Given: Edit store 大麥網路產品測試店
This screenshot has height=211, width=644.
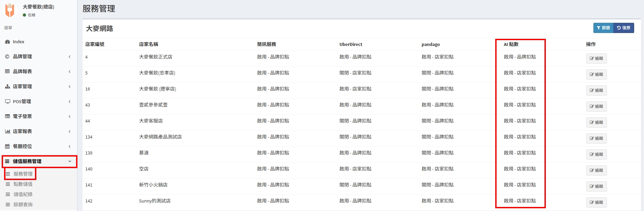Looking at the screenshot, I should click(596, 139).
